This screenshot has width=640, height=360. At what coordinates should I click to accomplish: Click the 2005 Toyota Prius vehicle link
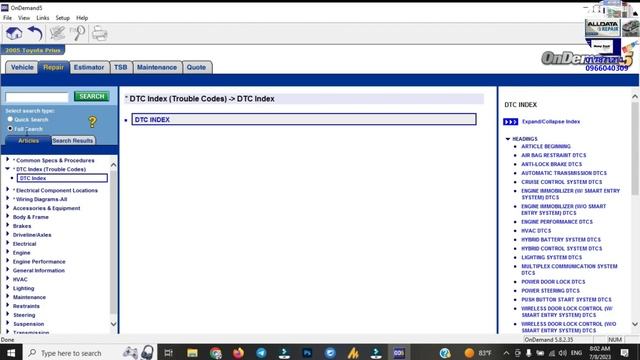[x=33, y=50]
